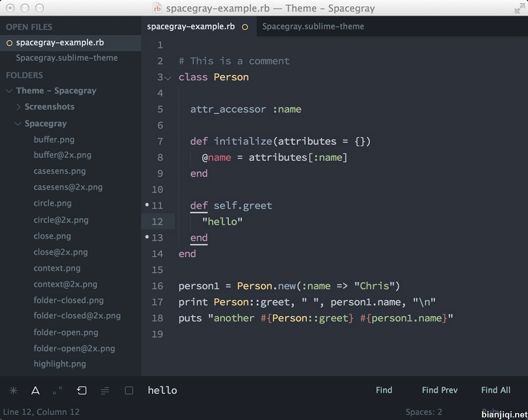
Task: Expand the Screenshots folder
Action: [19, 107]
